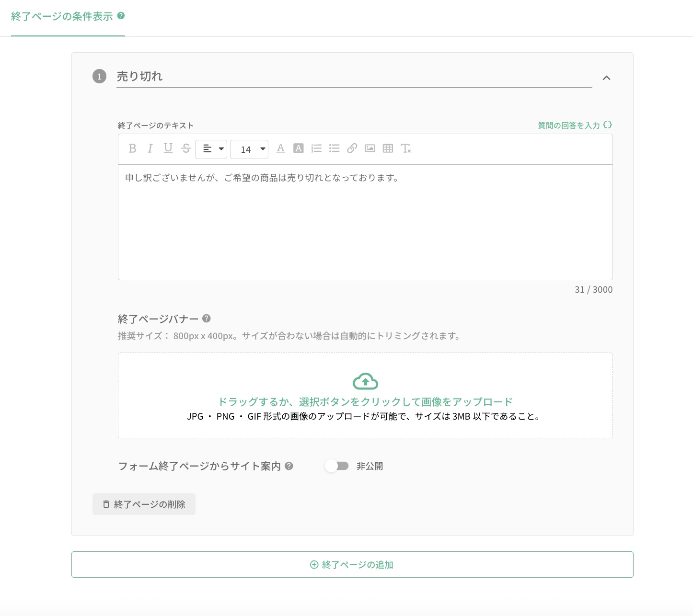Delete the end page with 終了ページの削除
This screenshot has height=616, width=693.
[144, 504]
